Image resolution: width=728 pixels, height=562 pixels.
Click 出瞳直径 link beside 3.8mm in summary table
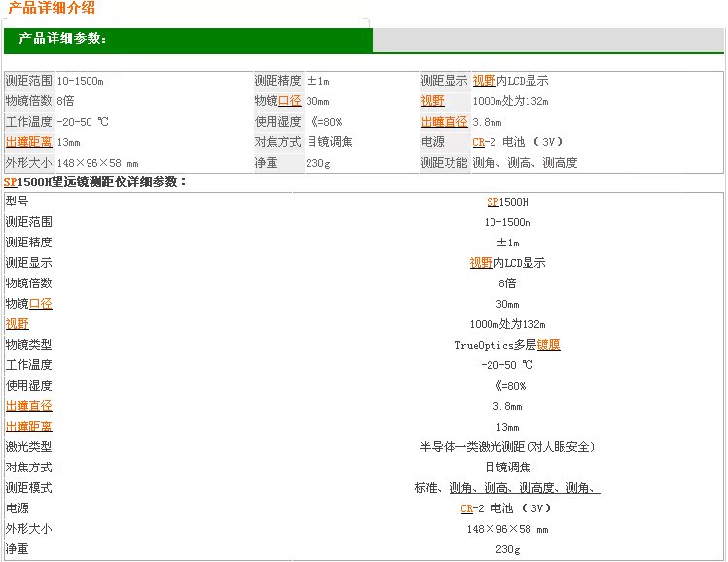pyautogui.click(x=444, y=122)
